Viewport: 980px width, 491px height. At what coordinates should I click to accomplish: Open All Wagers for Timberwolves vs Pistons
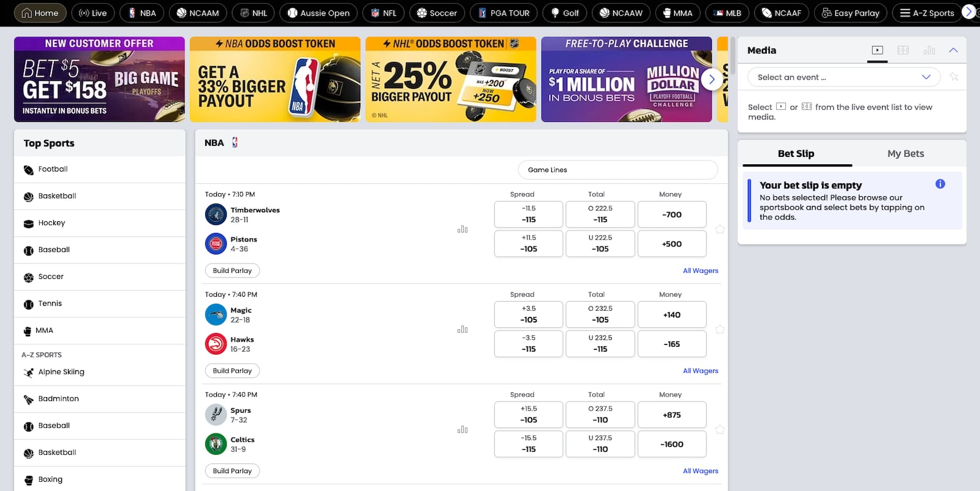(701, 270)
